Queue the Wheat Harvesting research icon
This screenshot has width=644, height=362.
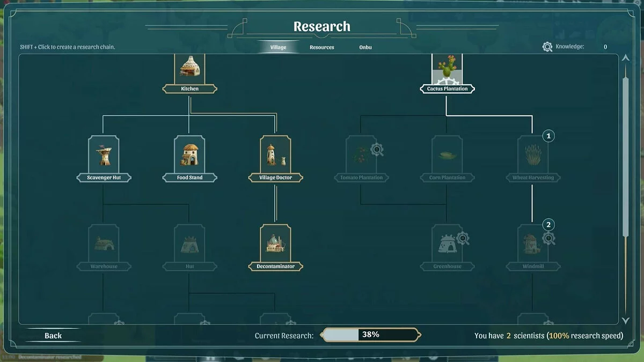click(x=533, y=153)
